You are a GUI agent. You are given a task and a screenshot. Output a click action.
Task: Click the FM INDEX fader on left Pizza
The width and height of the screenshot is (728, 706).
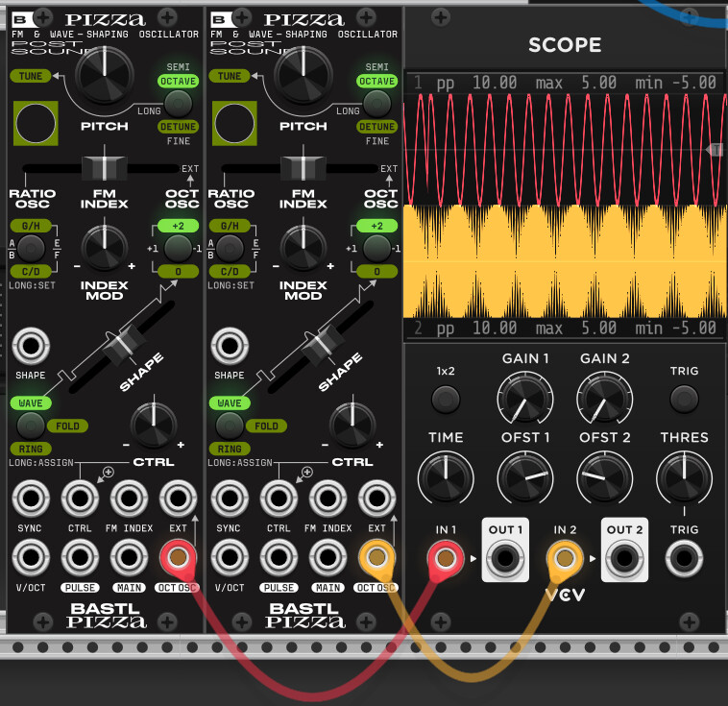pos(105,168)
